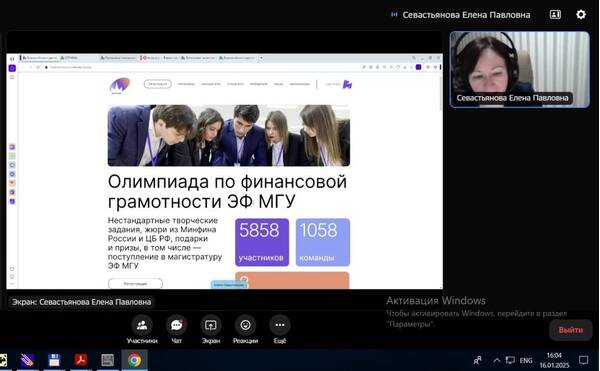Click the purple extension icon in browser toolbar
Viewport: 600px width, 371px height.
(x=418, y=67)
